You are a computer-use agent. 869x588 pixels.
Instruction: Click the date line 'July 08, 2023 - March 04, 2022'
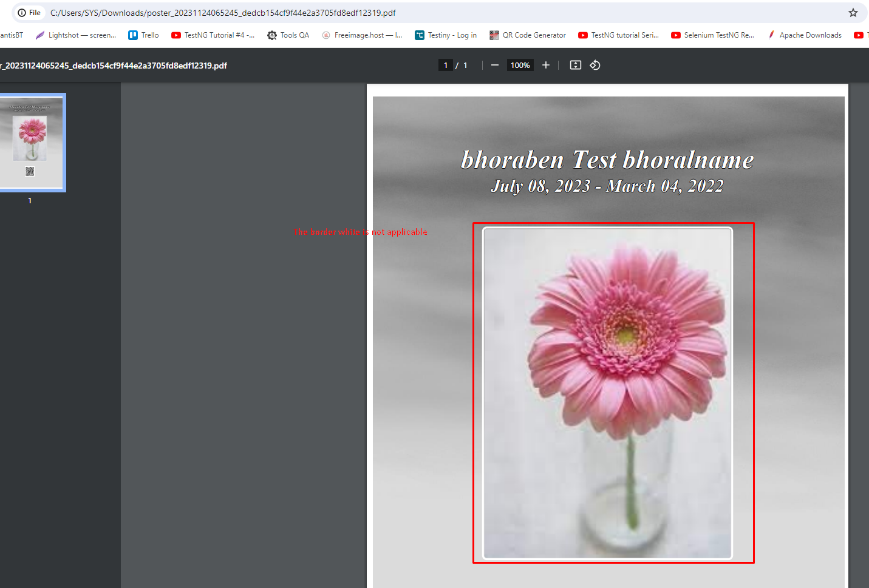(x=607, y=186)
